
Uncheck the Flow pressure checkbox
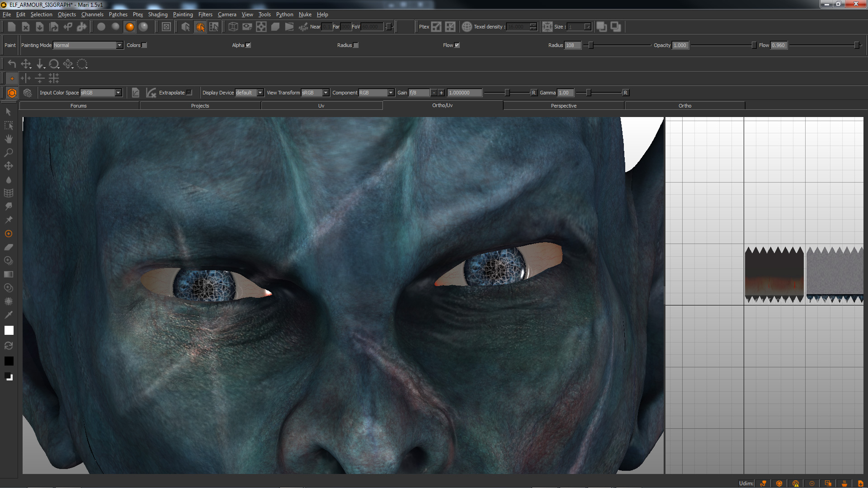point(457,45)
